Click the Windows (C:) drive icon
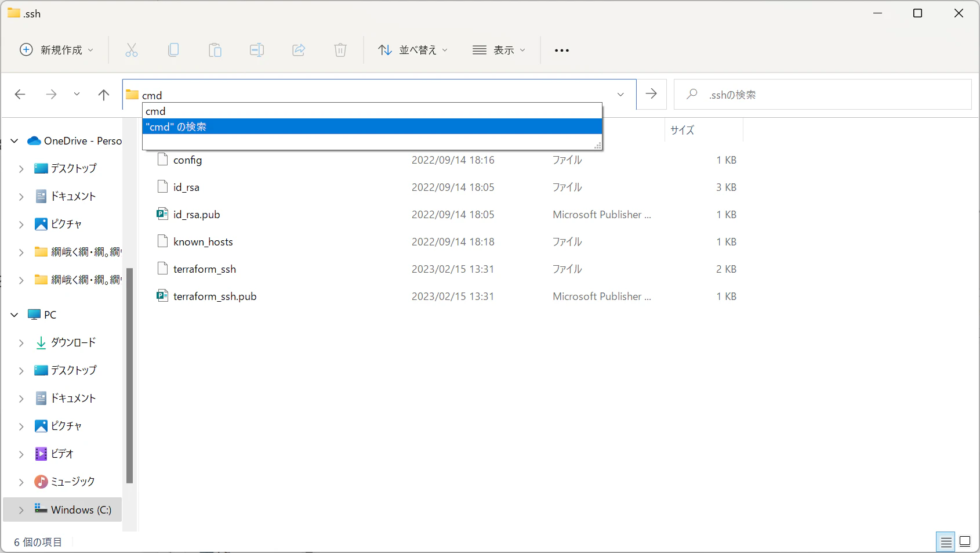This screenshot has height=553, width=980. coord(41,509)
